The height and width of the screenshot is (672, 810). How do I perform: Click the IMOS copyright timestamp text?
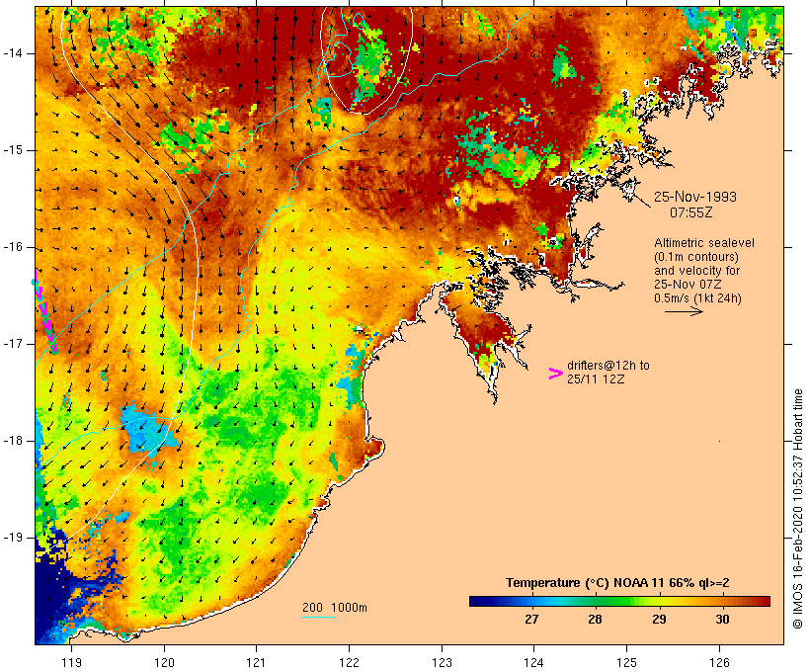(798, 509)
